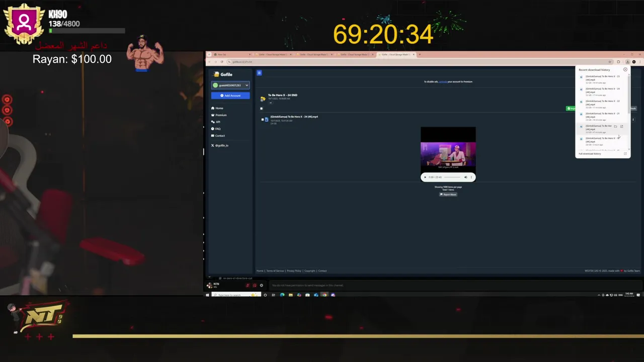Open the API page in sidebar
The image size is (644, 362).
(x=216, y=122)
